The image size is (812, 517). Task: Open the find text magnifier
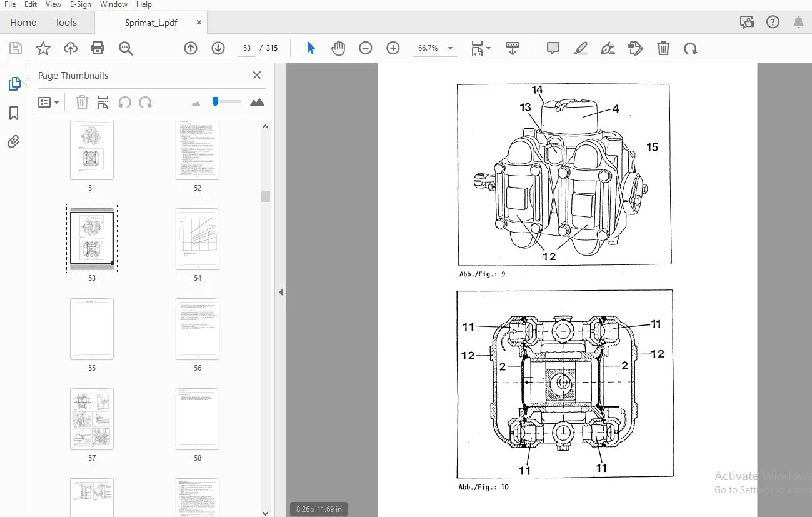click(126, 48)
